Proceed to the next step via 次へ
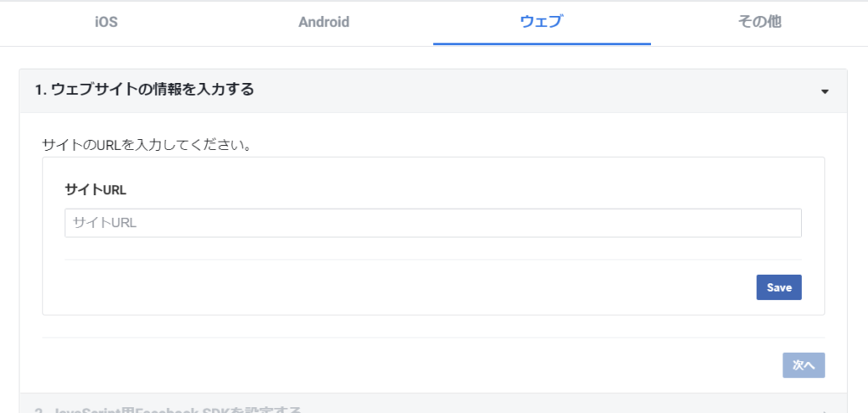Image resolution: width=868 pixels, height=413 pixels. coord(804,366)
